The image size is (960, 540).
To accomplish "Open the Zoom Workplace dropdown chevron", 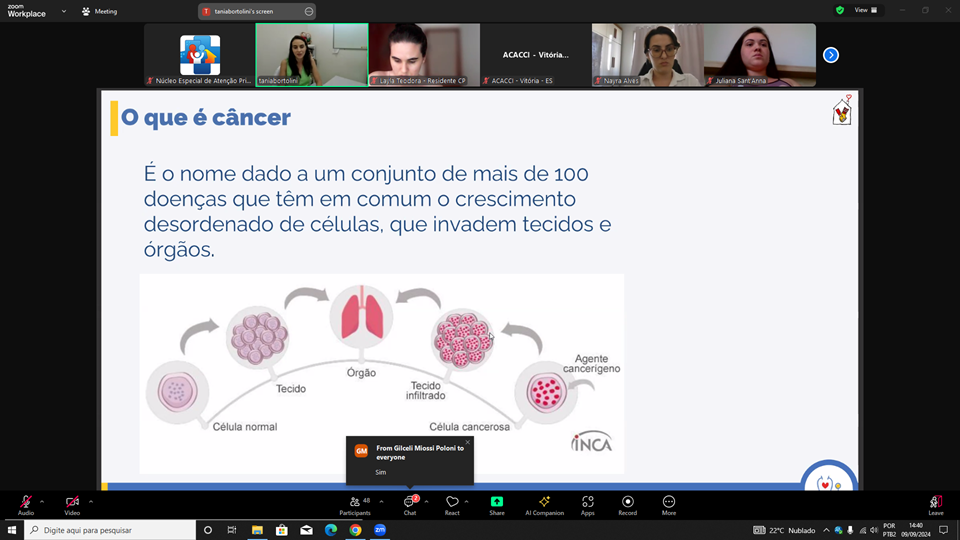I will coord(64,11).
